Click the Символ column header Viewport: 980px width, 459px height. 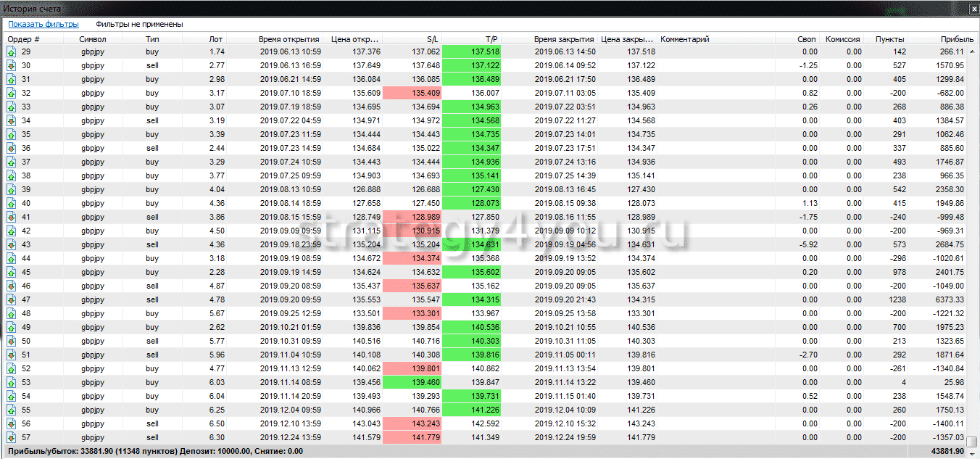pyautogui.click(x=93, y=39)
